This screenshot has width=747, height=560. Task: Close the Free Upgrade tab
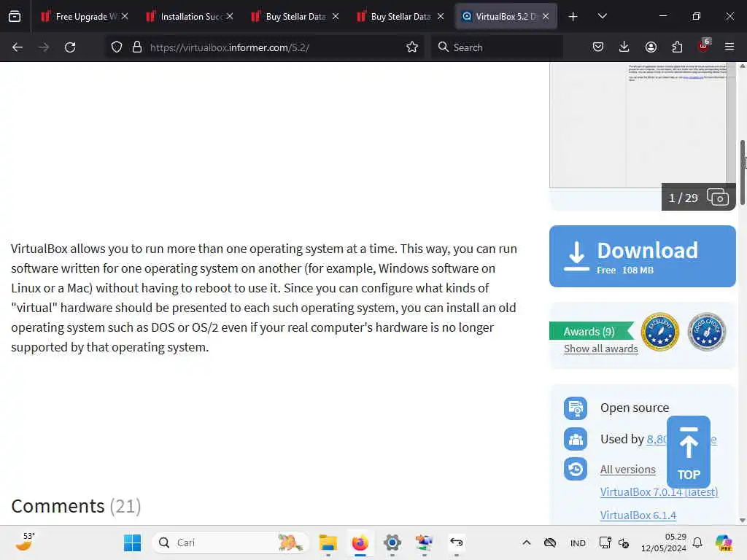[x=124, y=16]
